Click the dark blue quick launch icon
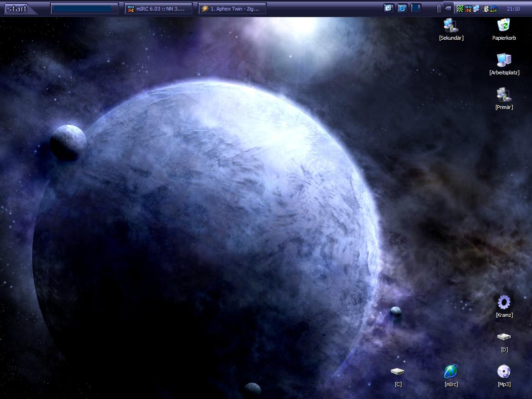The height and width of the screenshot is (399, 532). tap(416, 8)
